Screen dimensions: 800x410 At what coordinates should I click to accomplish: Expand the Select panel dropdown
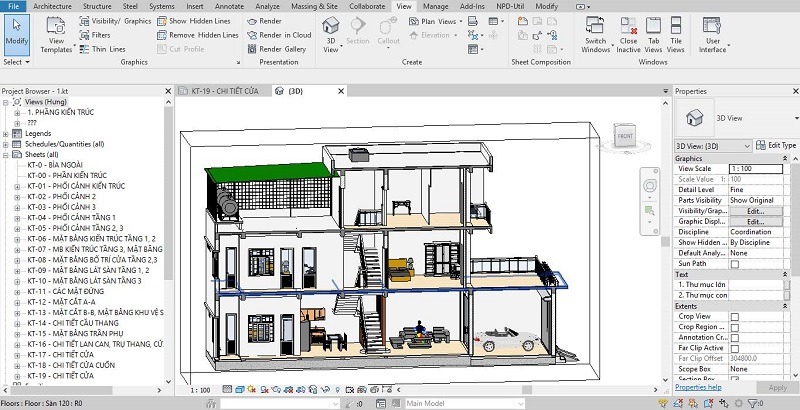point(17,62)
